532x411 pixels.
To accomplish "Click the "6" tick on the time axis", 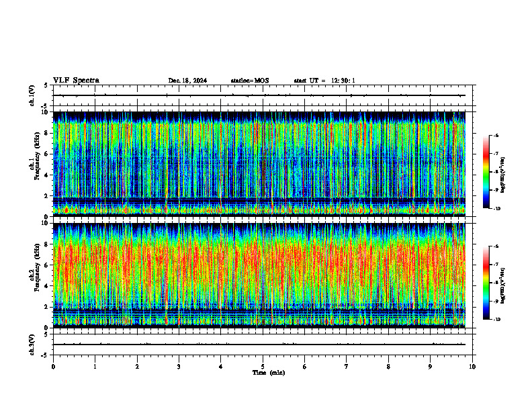I will pos(305,367).
